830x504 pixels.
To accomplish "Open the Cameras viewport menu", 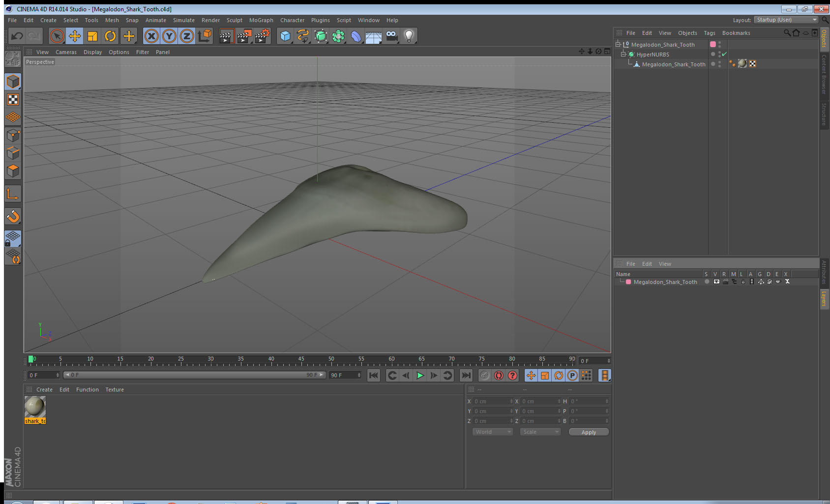I will [x=66, y=52].
